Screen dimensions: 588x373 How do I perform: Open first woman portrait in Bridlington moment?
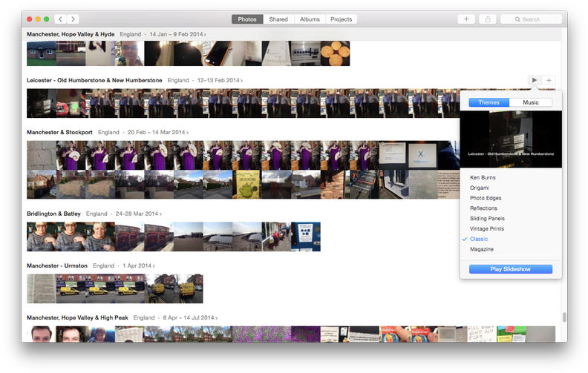(42, 237)
